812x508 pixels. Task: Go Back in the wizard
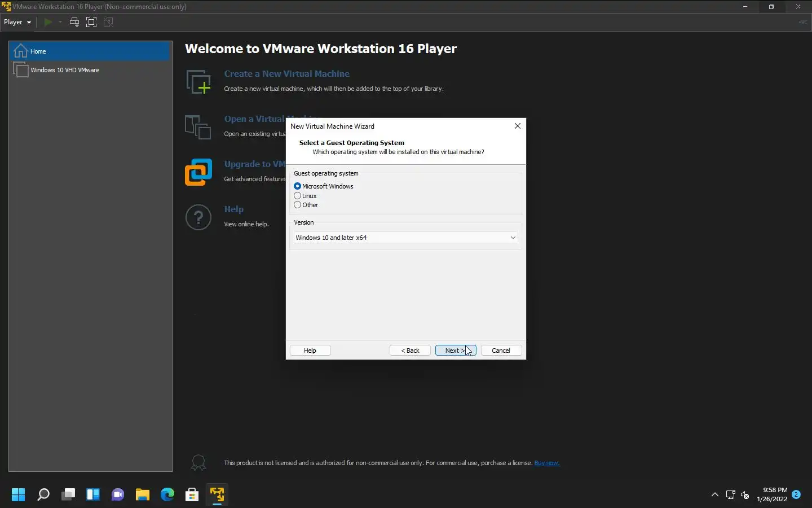[x=410, y=351]
